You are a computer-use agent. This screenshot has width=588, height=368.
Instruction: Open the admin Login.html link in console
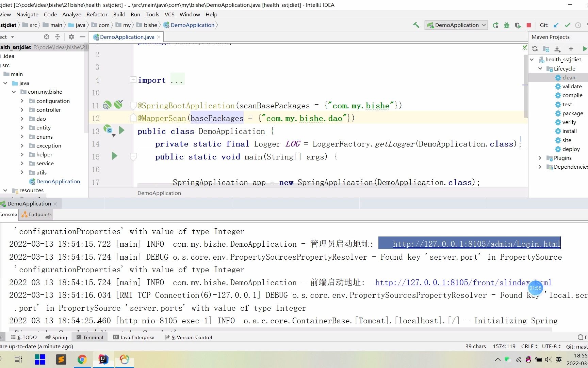pyautogui.click(x=476, y=244)
